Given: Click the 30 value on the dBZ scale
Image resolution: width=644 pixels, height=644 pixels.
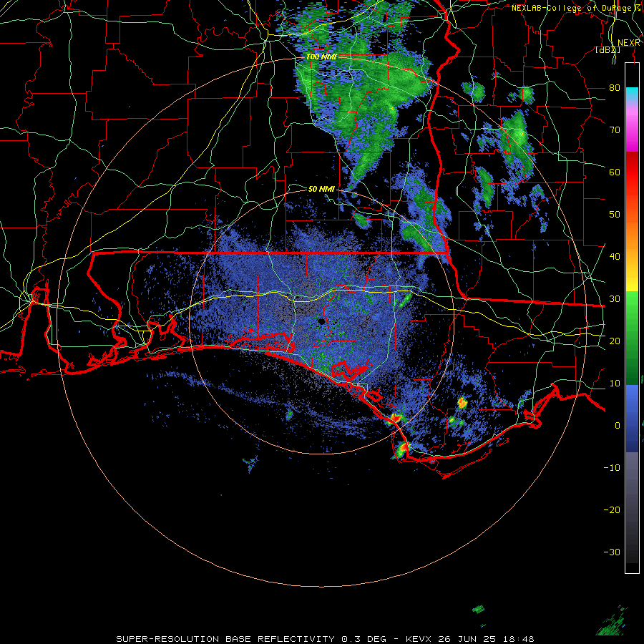Looking at the screenshot, I should pos(615,299).
